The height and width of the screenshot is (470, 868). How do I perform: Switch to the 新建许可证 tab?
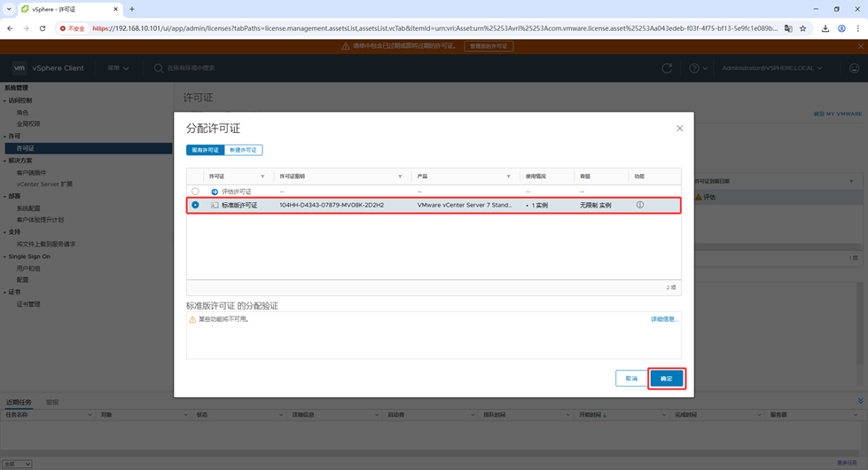244,150
